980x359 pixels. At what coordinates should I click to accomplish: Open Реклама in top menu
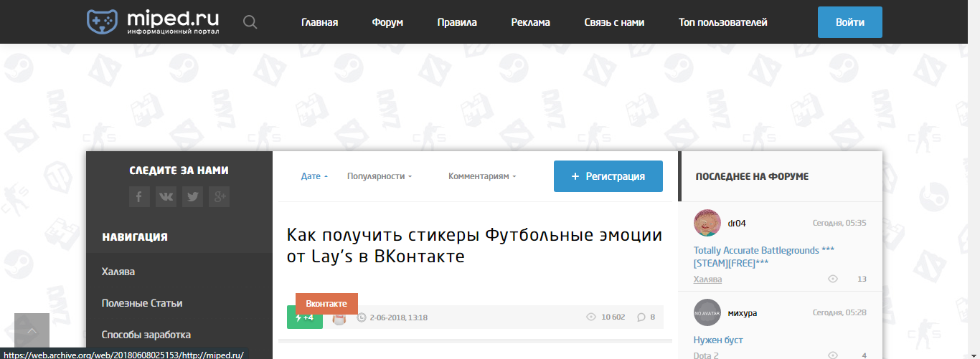pyautogui.click(x=531, y=22)
